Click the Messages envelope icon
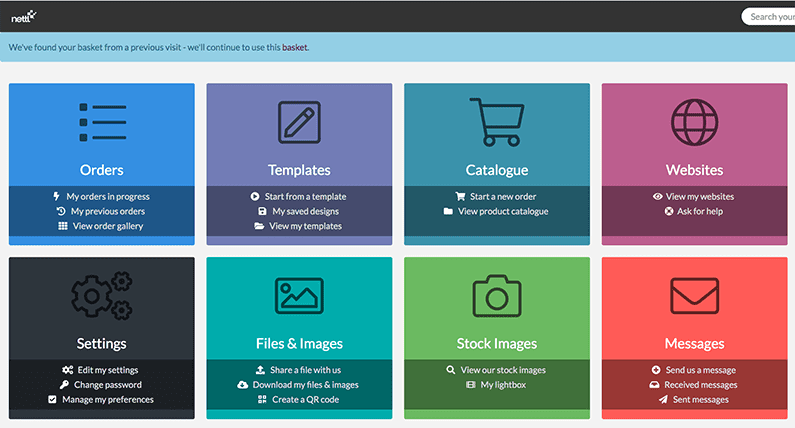 (x=694, y=296)
